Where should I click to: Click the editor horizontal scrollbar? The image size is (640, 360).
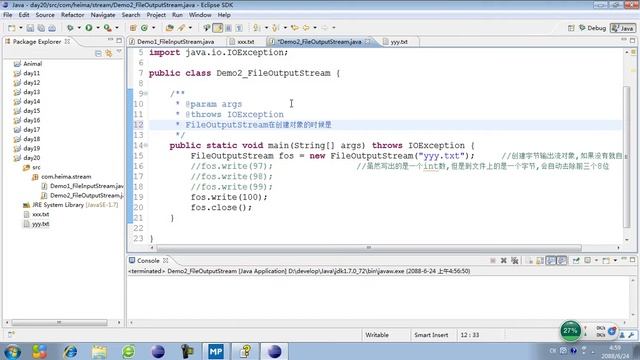pyautogui.click(x=369, y=248)
